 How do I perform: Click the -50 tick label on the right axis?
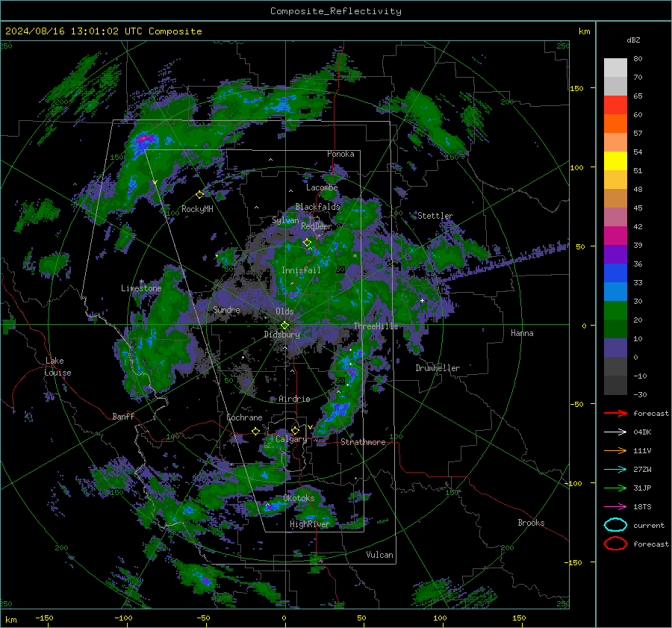[x=578, y=404]
